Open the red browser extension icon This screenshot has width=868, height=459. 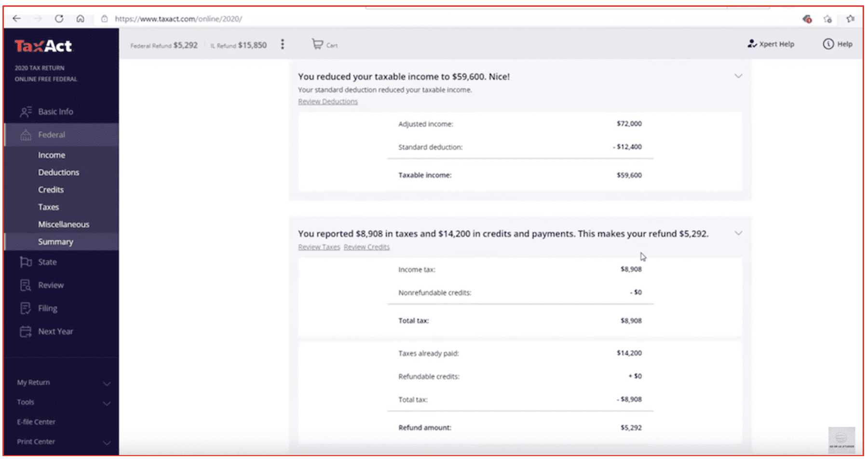point(807,19)
